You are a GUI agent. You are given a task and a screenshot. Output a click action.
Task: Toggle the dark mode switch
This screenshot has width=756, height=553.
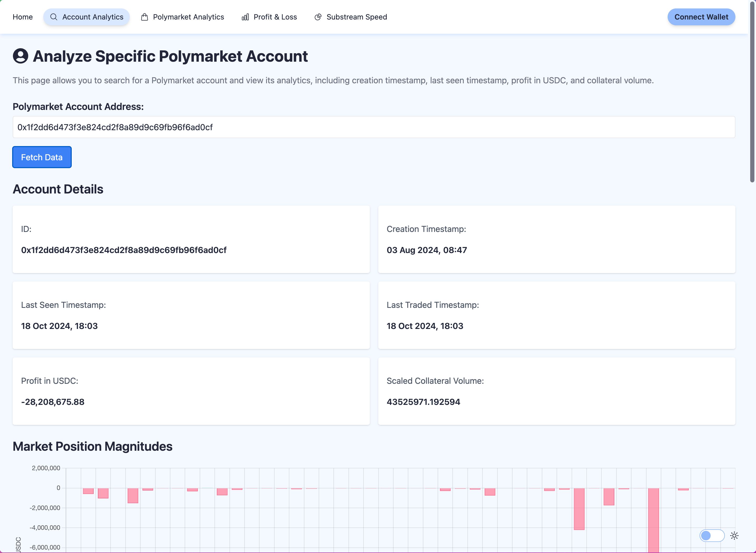(x=712, y=536)
